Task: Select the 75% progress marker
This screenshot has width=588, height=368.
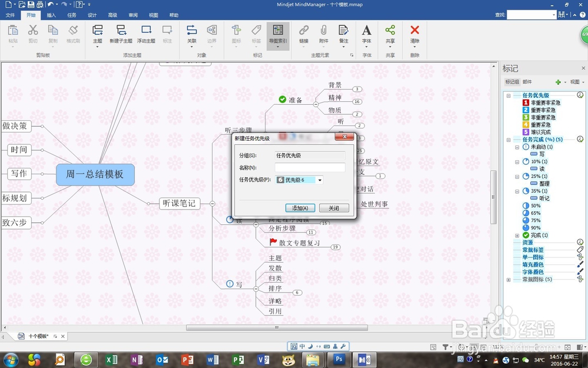Action: coord(532,220)
